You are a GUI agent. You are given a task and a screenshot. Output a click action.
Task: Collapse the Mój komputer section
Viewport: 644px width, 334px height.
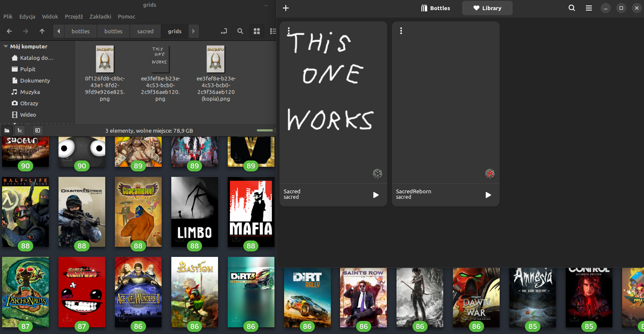[6, 46]
